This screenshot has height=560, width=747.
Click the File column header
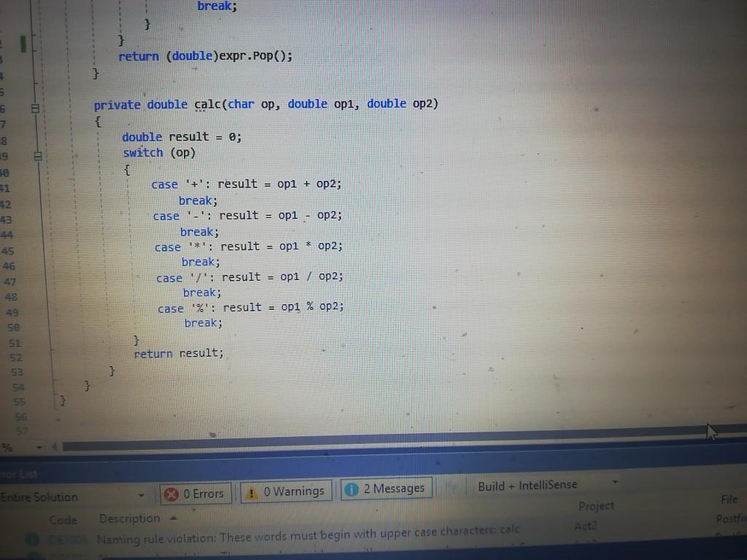[x=728, y=499]
